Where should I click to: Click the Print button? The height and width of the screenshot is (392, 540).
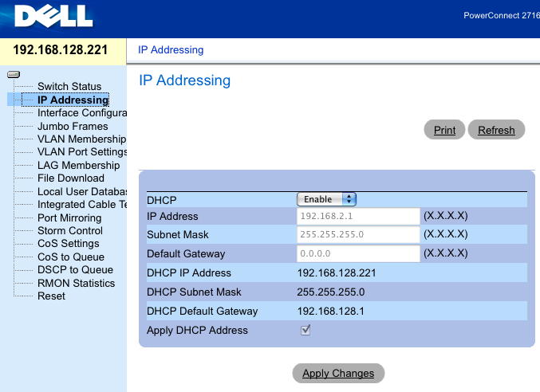[x=444, y=130]
